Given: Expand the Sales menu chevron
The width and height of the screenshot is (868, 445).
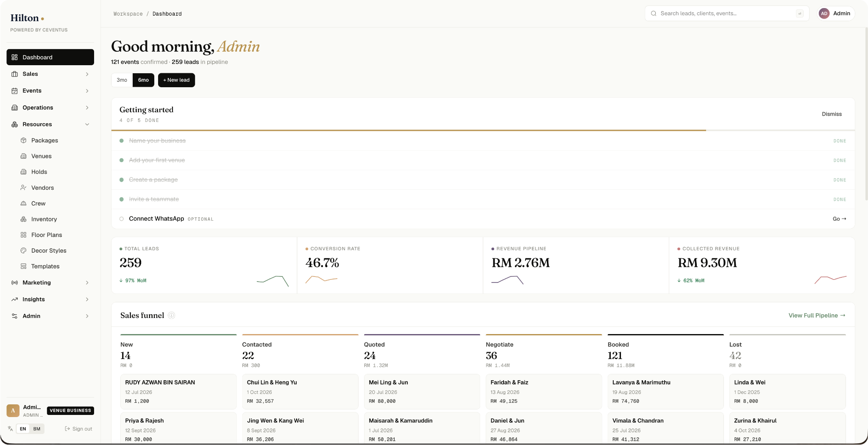Looking at the screenshot, I should [x=87, y=74].
